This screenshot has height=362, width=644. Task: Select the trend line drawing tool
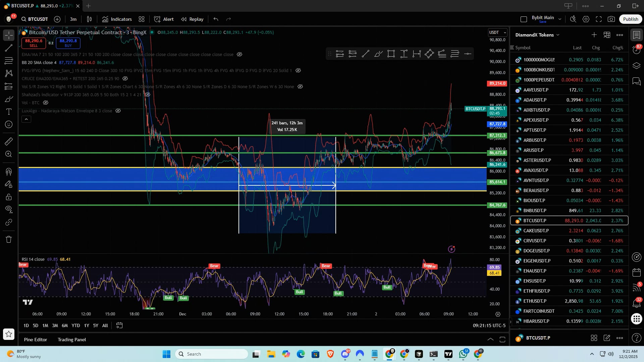coord(9,48)
